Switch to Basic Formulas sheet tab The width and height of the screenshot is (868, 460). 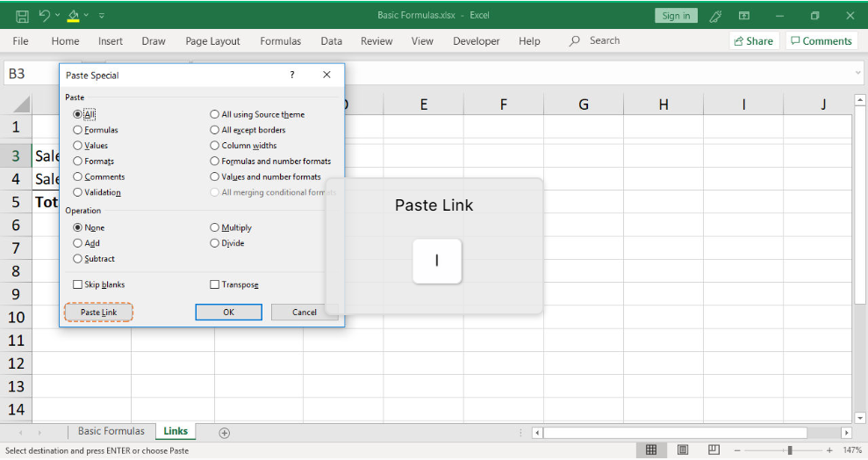coord(111,431)
